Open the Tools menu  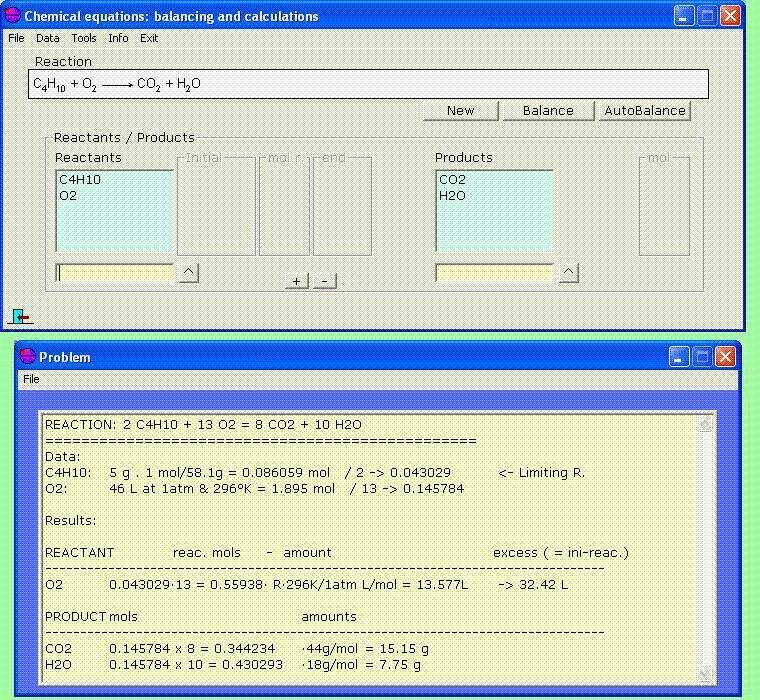84,38
